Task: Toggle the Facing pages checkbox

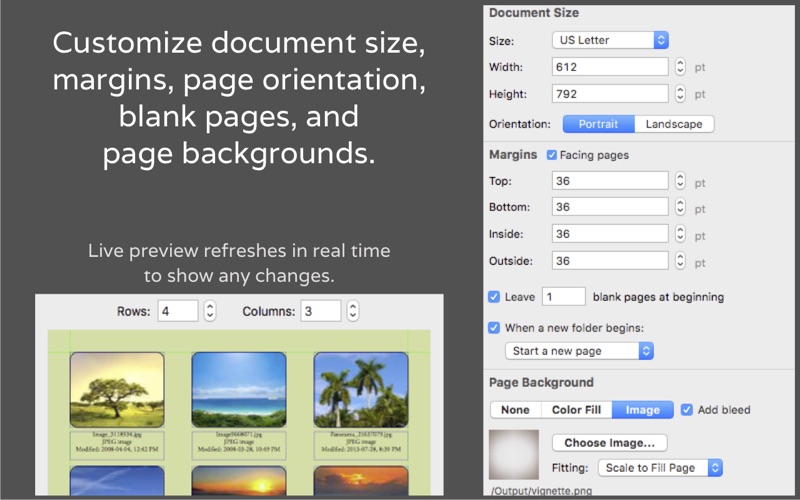Action: (x=552, y=155)
